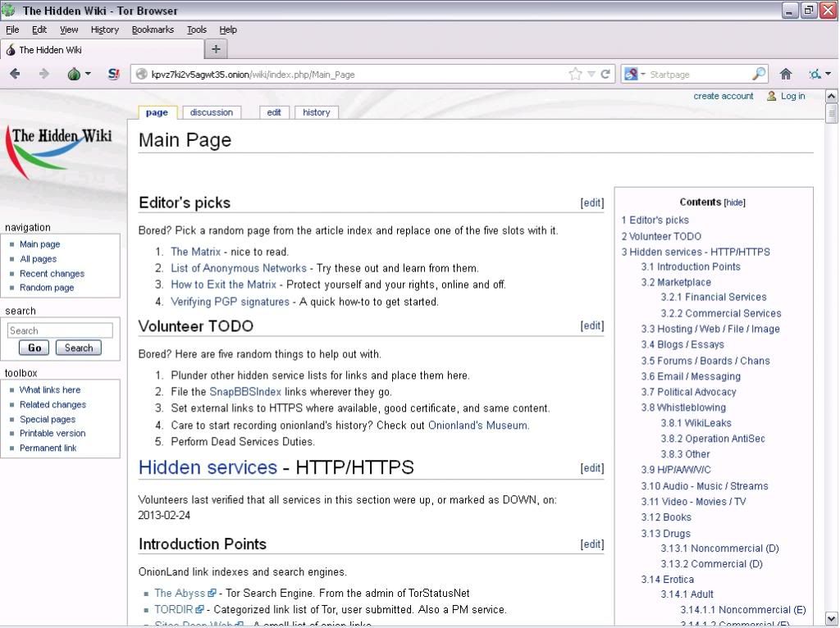The height and width of the screenshot is (628, 840).
Task: Click the vertical scrollbar down arrow
Action: click(831, 618)
